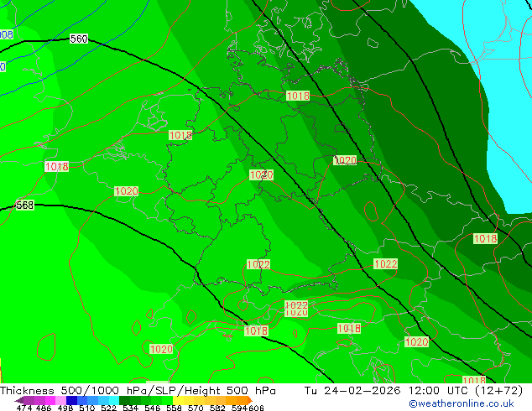Click the 570 legend value
532x411 pixels.
(196, 408)
